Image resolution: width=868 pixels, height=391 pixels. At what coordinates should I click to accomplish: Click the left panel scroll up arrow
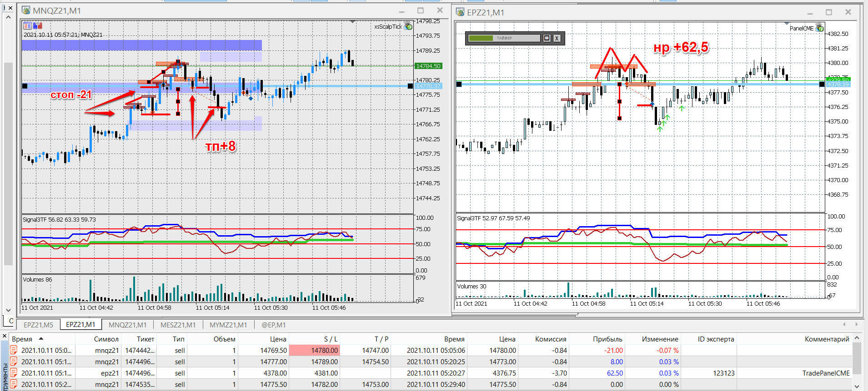click(x=8, y=17)
